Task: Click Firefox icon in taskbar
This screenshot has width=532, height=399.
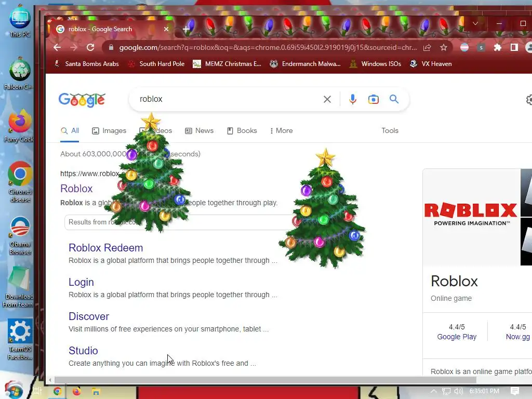Action: pos(77,392)
